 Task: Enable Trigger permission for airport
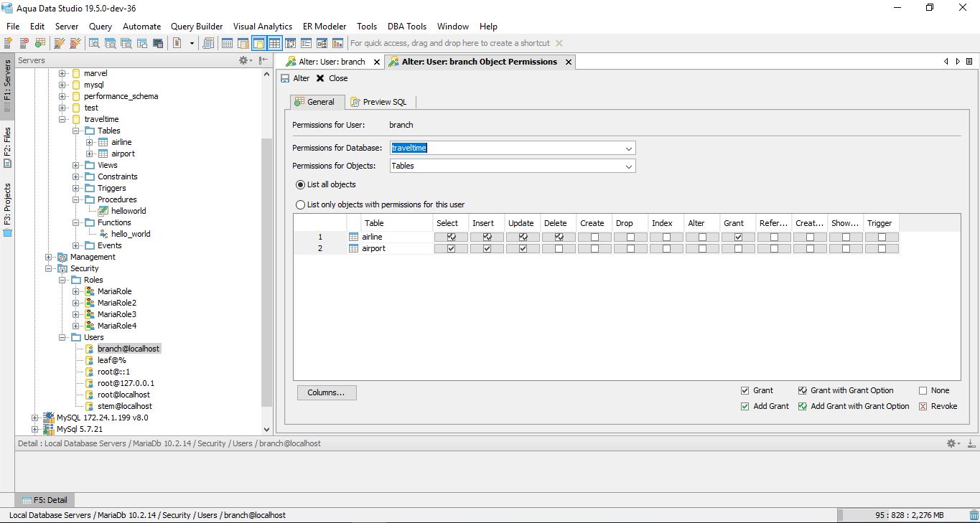point(882,248)
